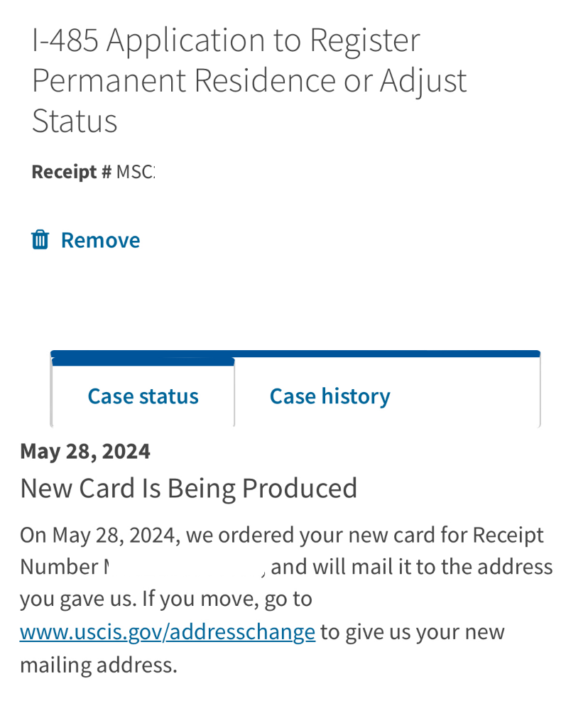The width and height of the screenshot is (588, 706).
Task: Click the final "mailing address." text
Action: pos(98,665)
